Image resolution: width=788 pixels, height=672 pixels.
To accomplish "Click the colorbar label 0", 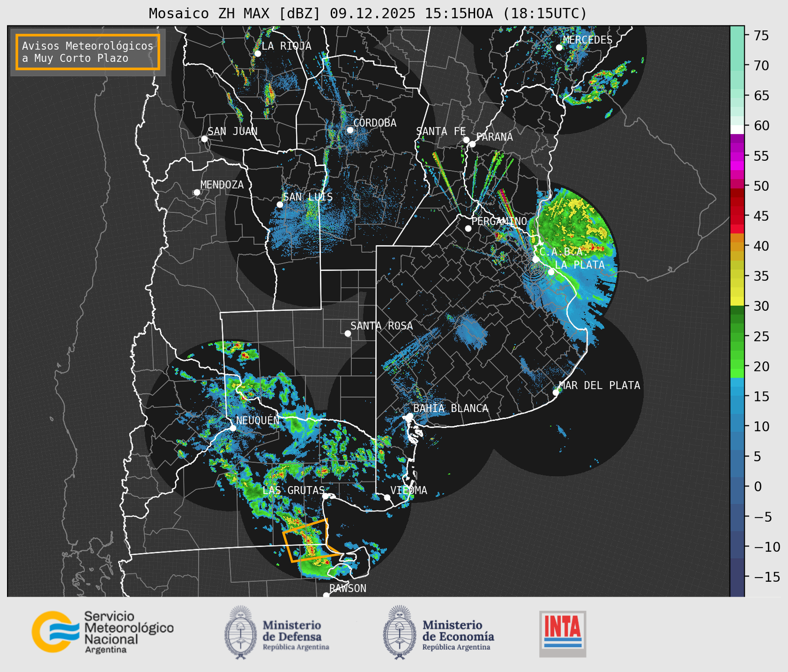I will click(x=758, y=486).
